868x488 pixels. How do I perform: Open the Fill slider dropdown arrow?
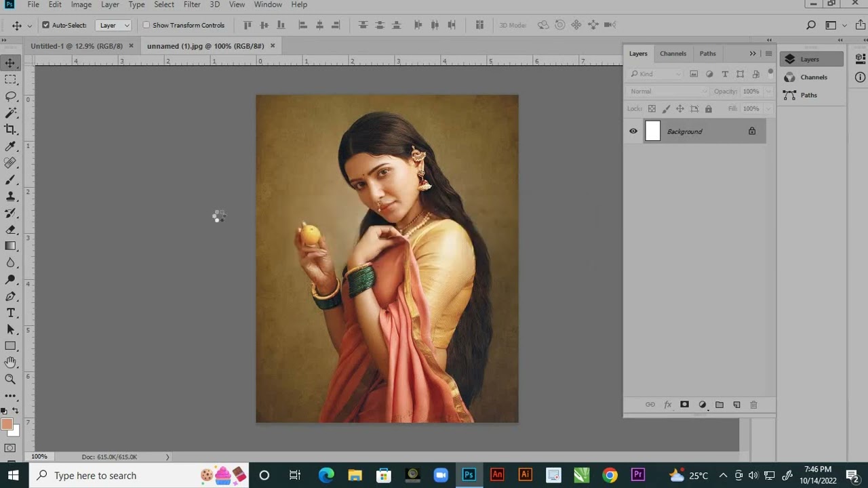coord(768,108)
